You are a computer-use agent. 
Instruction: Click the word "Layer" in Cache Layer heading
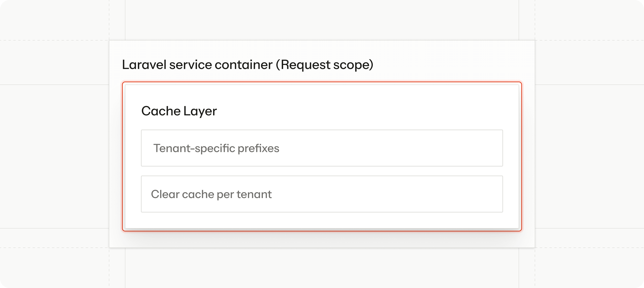point(200,111)
